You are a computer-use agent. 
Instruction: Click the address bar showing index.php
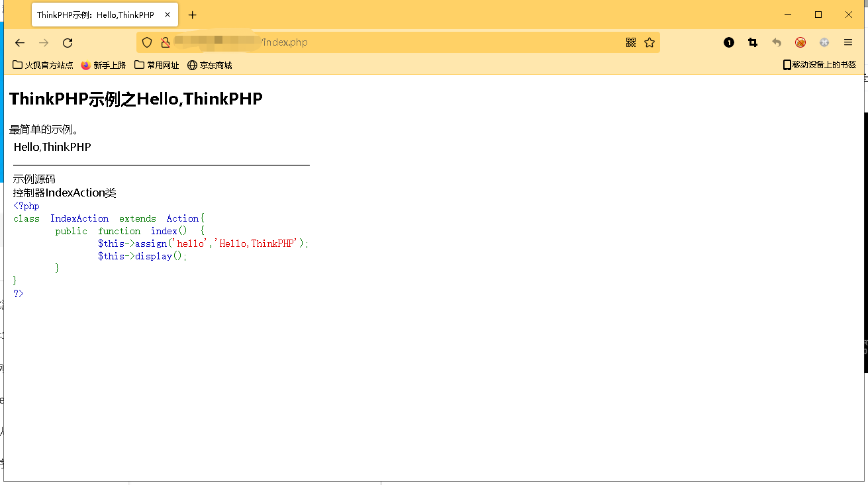(397, 42)
